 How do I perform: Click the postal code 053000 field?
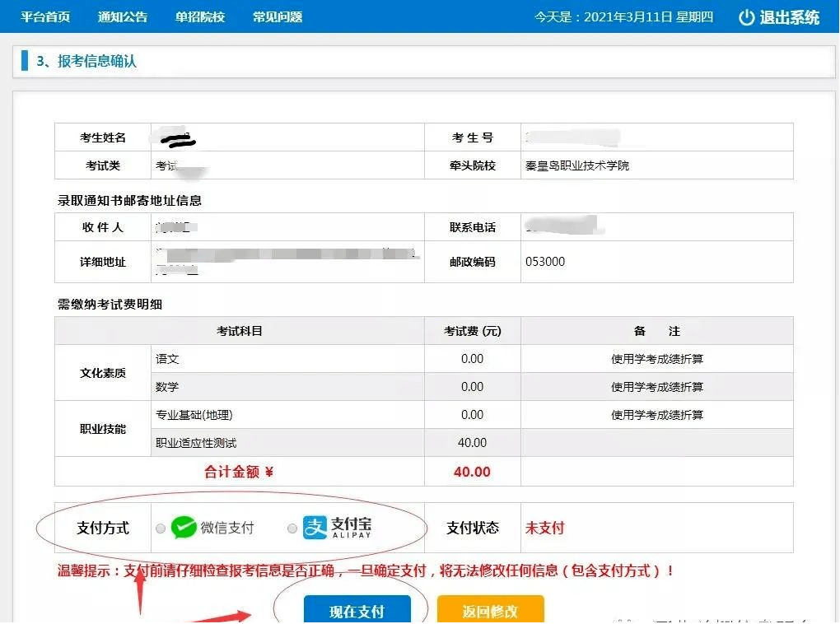click(546, 262)
